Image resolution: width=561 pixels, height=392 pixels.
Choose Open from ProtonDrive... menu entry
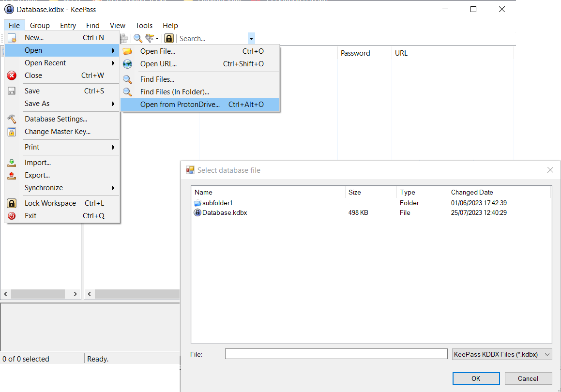(199, 105)
